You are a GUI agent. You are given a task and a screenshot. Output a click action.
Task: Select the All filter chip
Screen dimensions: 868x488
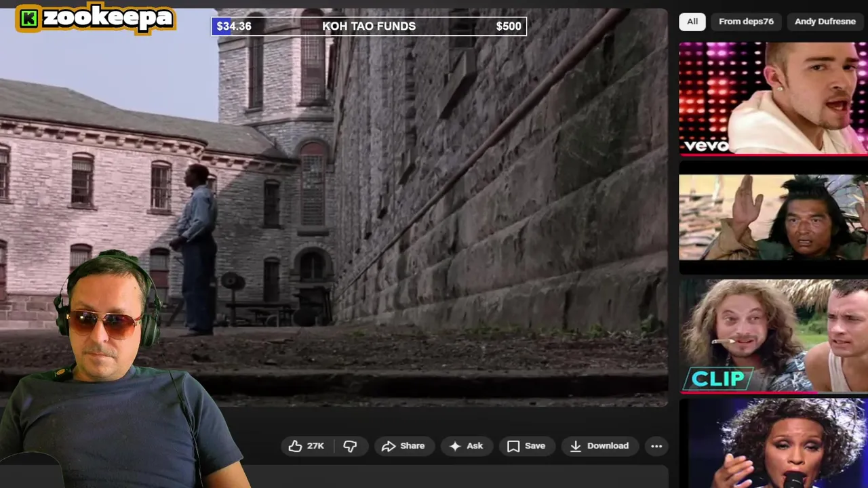pos(692,22)
